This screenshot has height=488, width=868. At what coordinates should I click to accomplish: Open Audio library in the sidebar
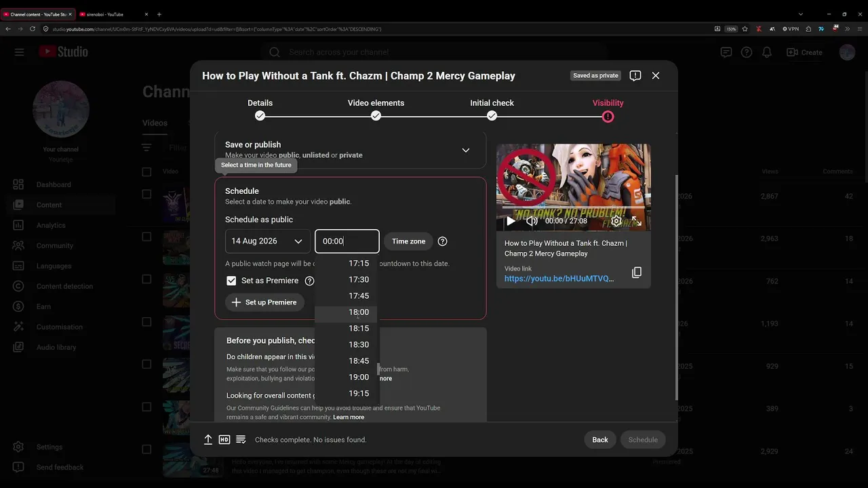58,347
